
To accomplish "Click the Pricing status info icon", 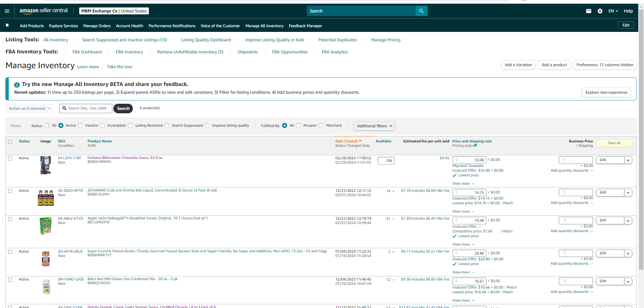I will [476, 145].
